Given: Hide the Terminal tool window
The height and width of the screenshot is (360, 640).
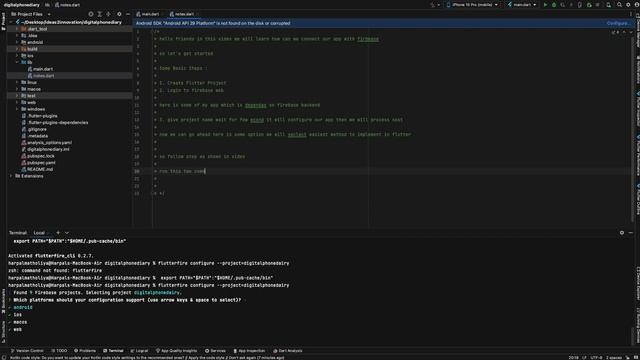Looking at the screenshot, I should tap(631, 233).
